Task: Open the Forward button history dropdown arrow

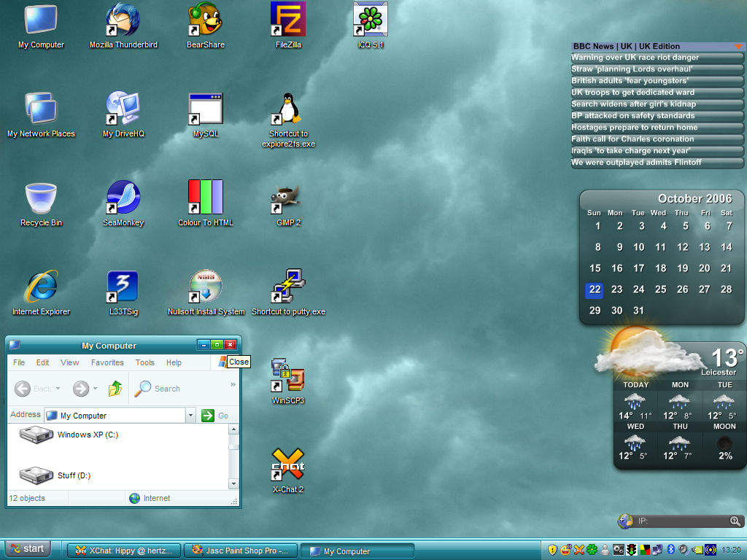Action: (96, 389)
